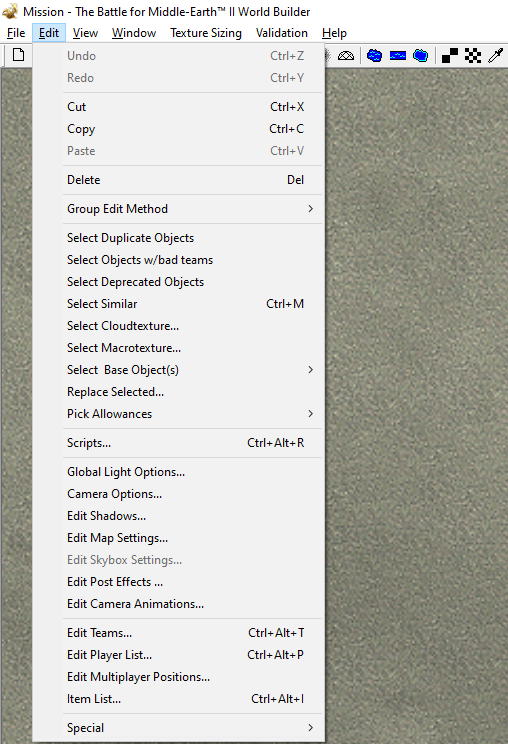Select the large black tile texture icon
The image size is (508, 744).
(450, 56)
